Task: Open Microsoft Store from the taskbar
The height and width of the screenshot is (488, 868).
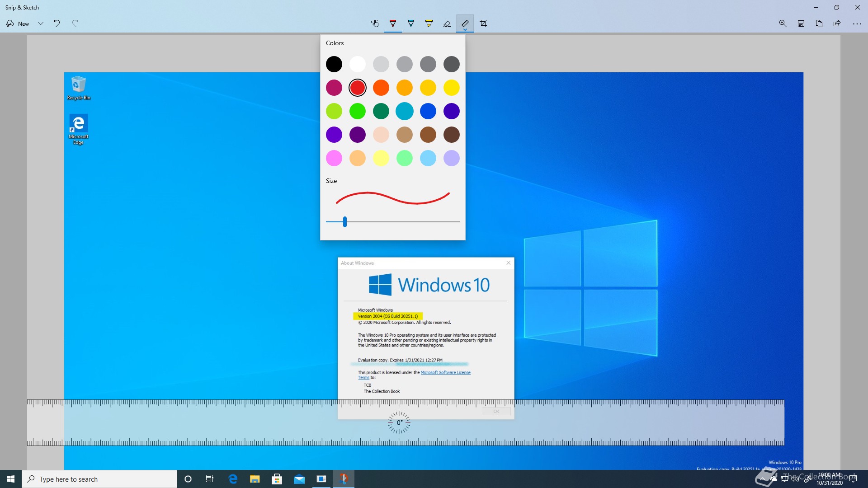Action: click(x=277, y=479)
